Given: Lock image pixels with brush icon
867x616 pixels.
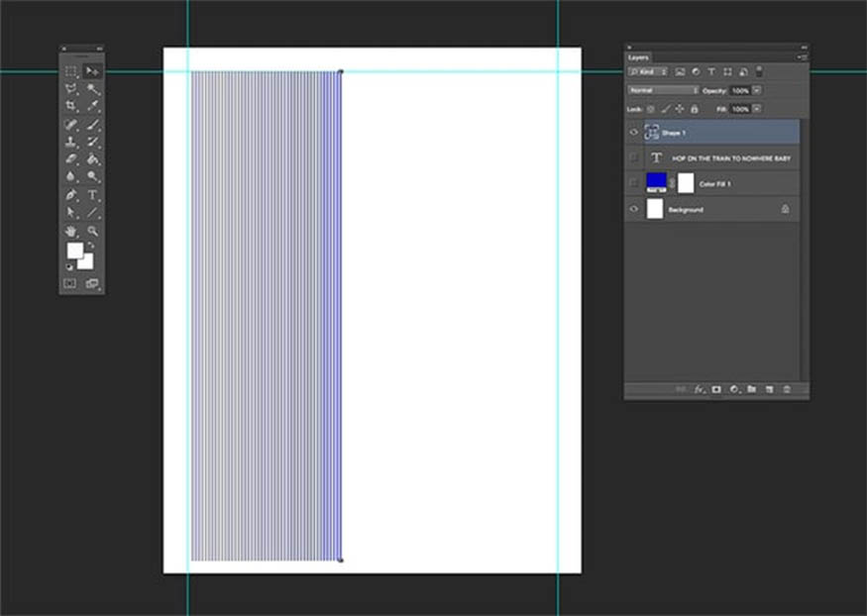Looking at the screenshot, I should pyautogui.click(x=666, y=109).
